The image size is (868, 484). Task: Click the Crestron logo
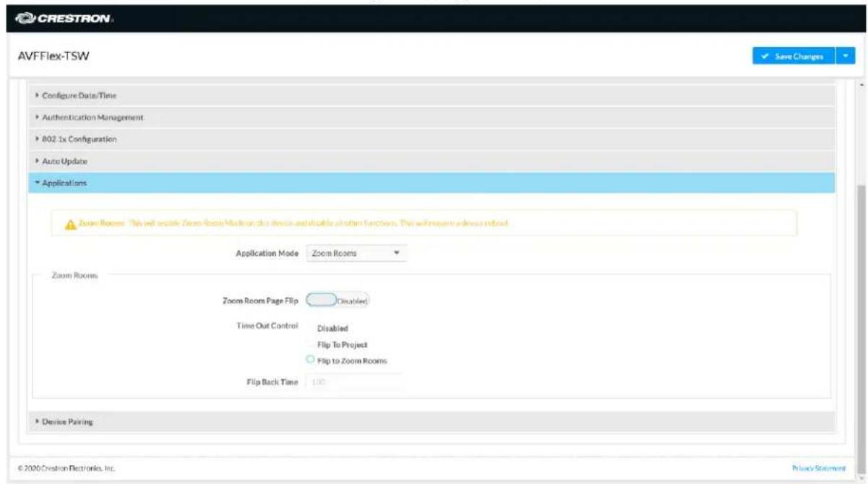pyautogui.click(x=64, y=18)
